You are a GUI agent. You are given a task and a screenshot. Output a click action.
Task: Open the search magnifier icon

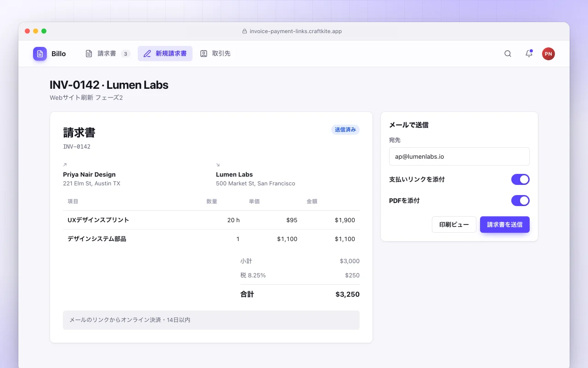[508, 54]
